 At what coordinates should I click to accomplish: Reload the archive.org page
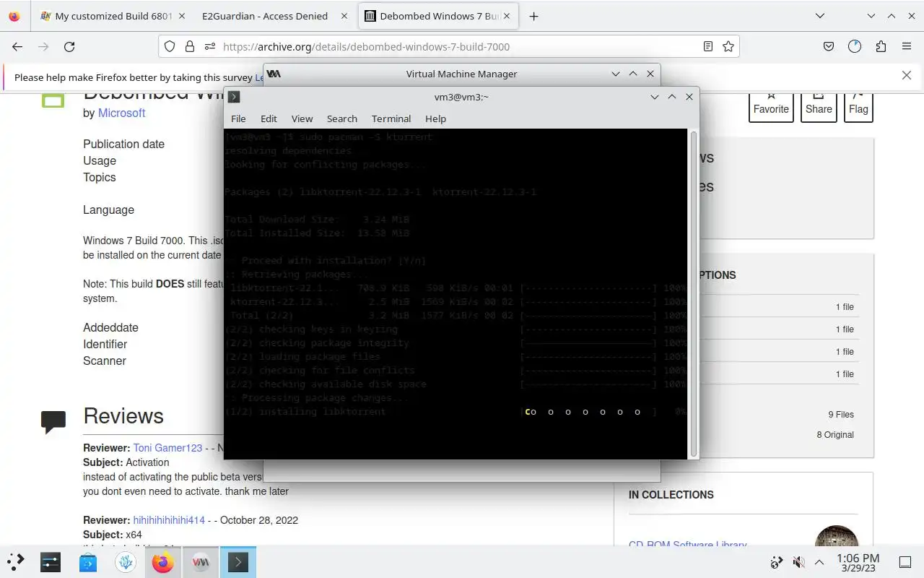[69, 46]
